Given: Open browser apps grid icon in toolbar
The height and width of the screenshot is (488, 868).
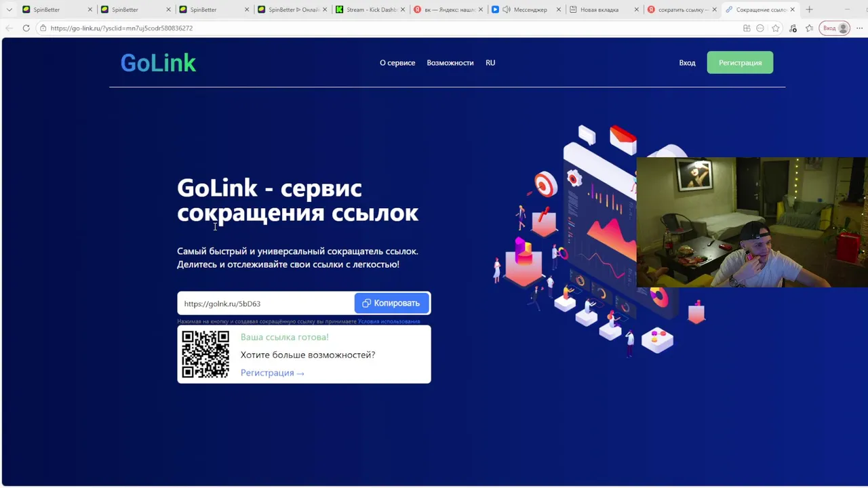Looking at the screenshot, I should click(x=747, y=28).
